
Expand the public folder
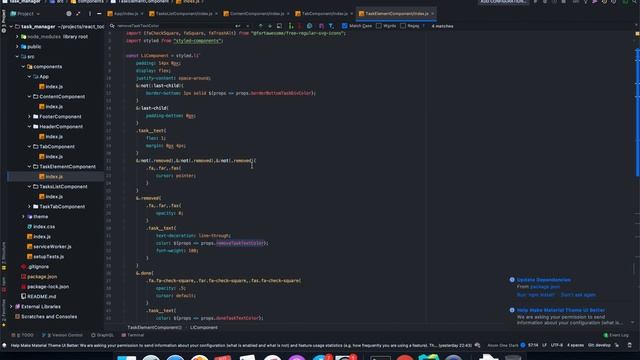pos(17,47)
